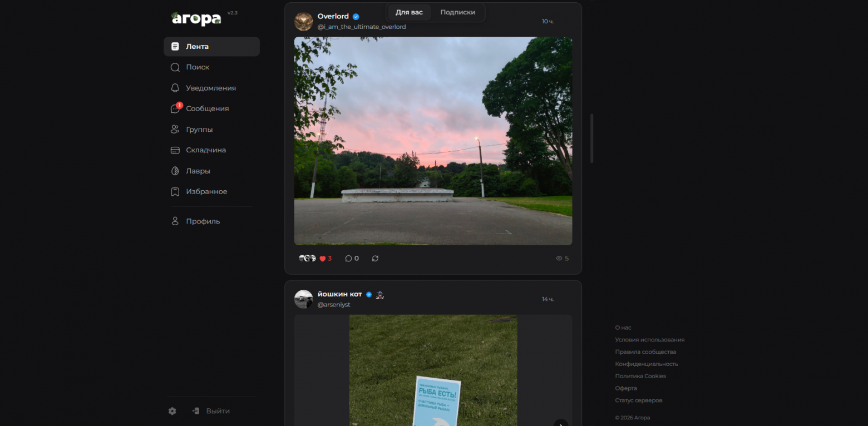The width and height of the screenshot is (868, 426).
Task: Open settings via the gear icon
Action: (172, 411)
